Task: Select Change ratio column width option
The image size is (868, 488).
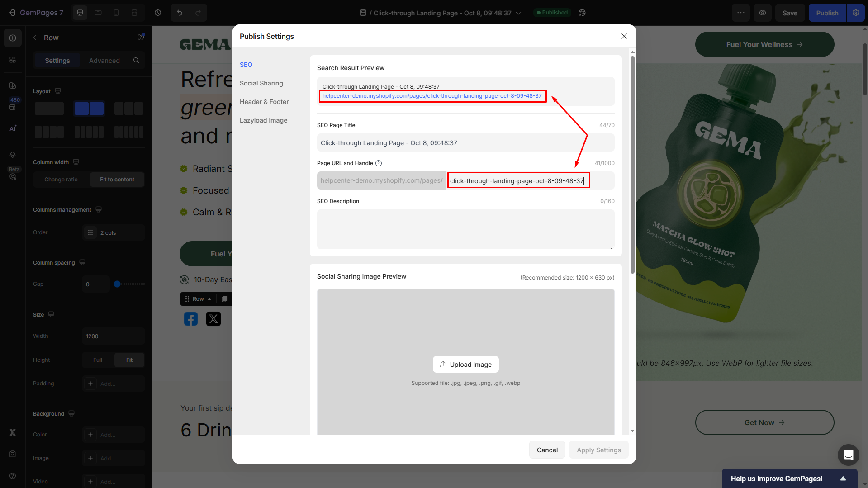Action: [x=61, y=180]
